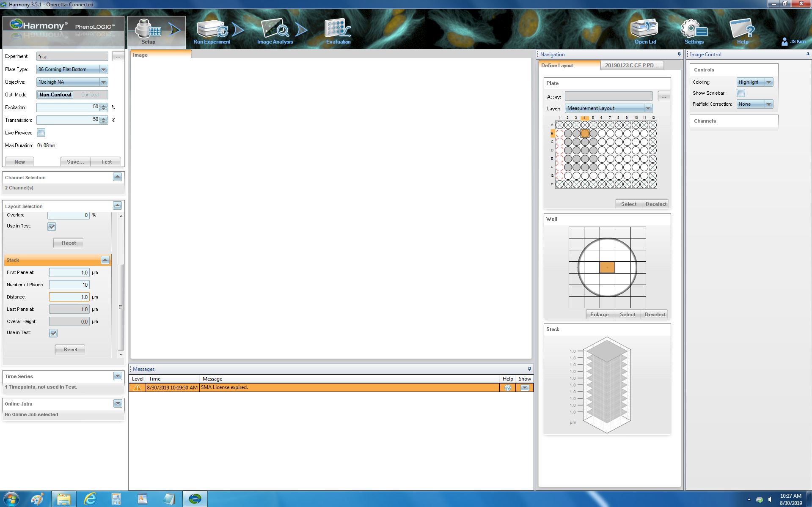Viewport: 812px width, 507px height.
Task: Click the Number of Planes input field
Action: pyautogui.click(x=69, y=285)
